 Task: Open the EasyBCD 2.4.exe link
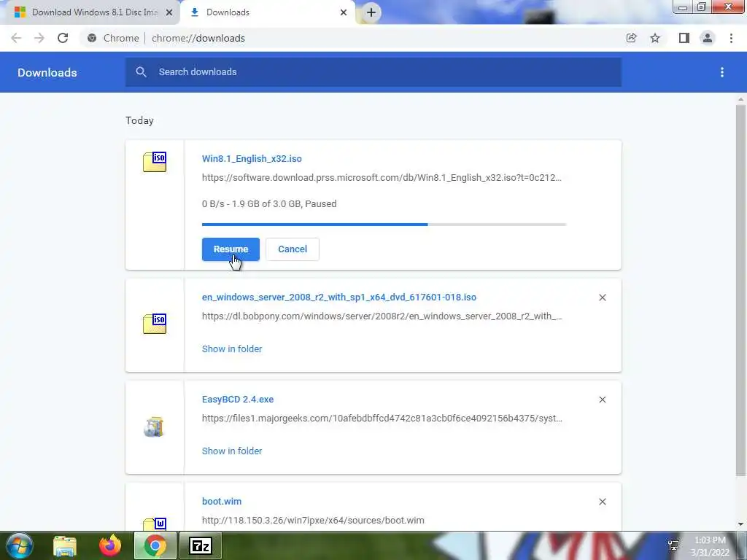click(238, 400)
